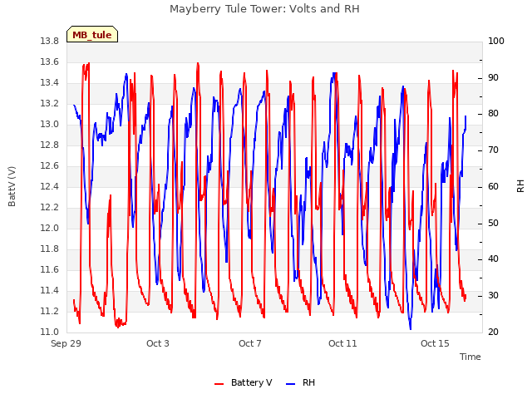The image size is (532, 399).
Task: Click the blue RH legend swatch
Action: (290, 384)
